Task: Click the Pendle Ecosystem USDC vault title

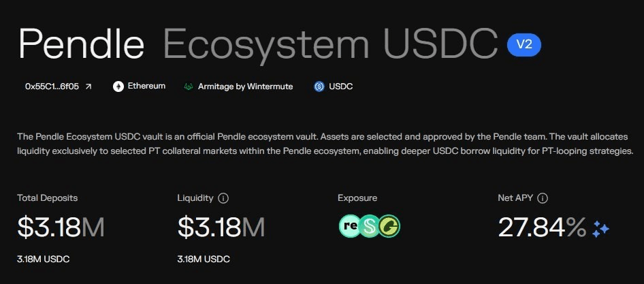Action: pos(257,44)
